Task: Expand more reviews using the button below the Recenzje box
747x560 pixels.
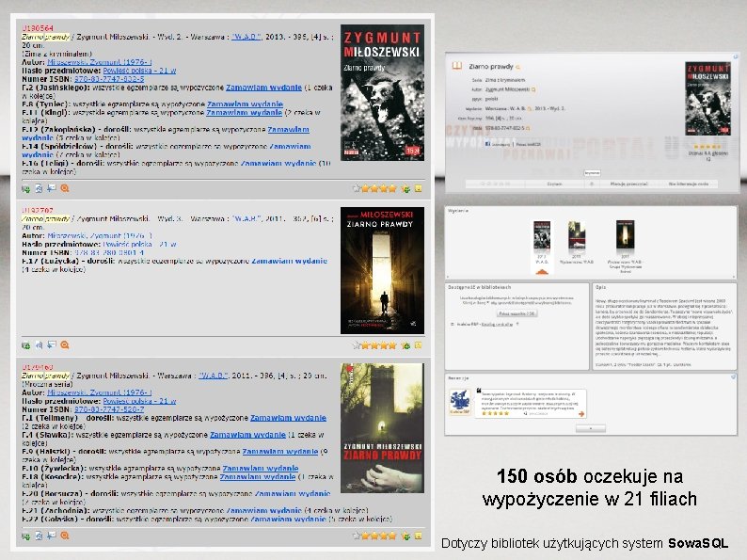Action: pyautogui.click(x=591, y=428)
